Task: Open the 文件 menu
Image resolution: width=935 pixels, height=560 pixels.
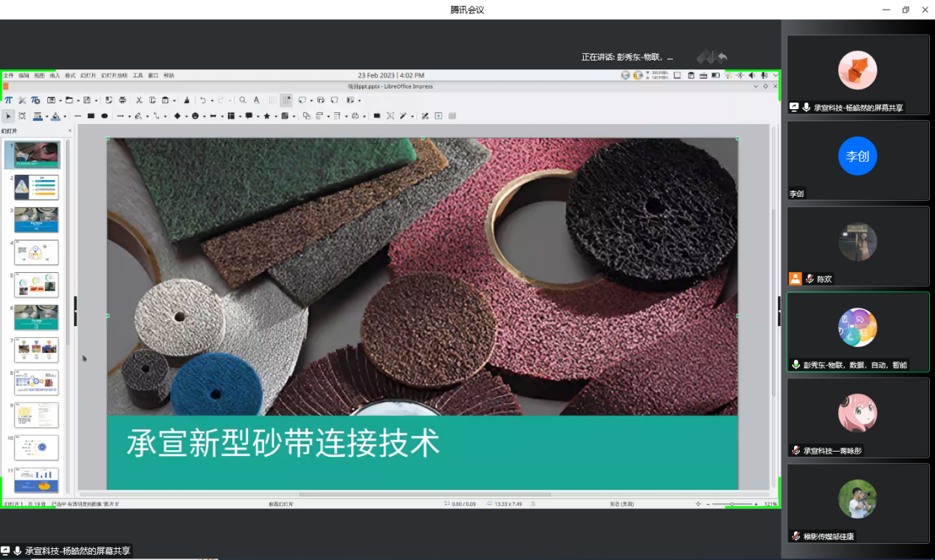Action: point(8,75)
